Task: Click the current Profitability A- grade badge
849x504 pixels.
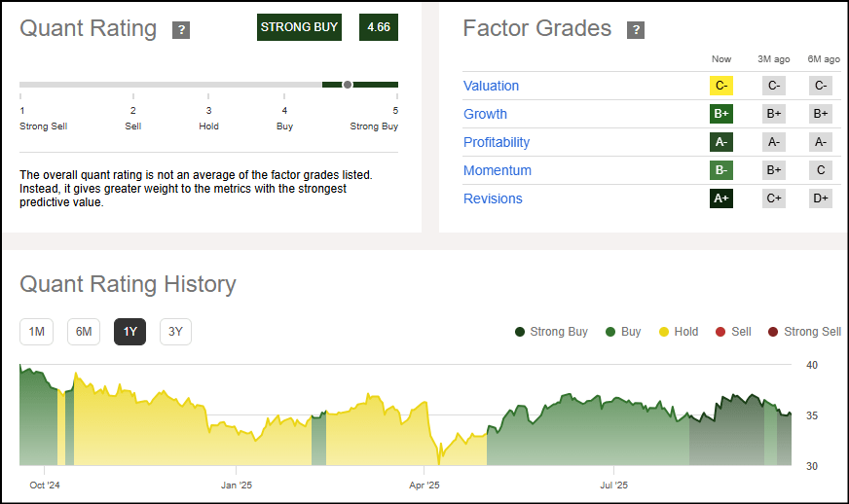Action: coord(721,142)
